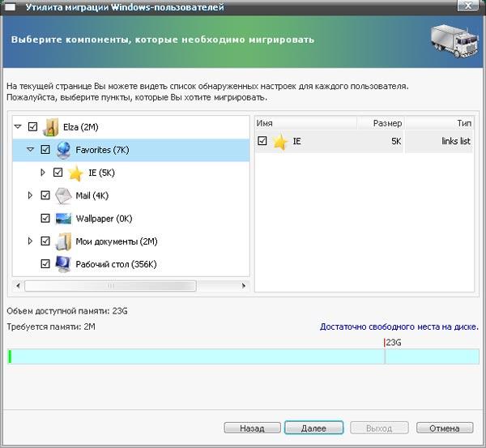Collapse the Favorites tree node
The width and height of the screenshot is (486, 448).
pos(31,149)
